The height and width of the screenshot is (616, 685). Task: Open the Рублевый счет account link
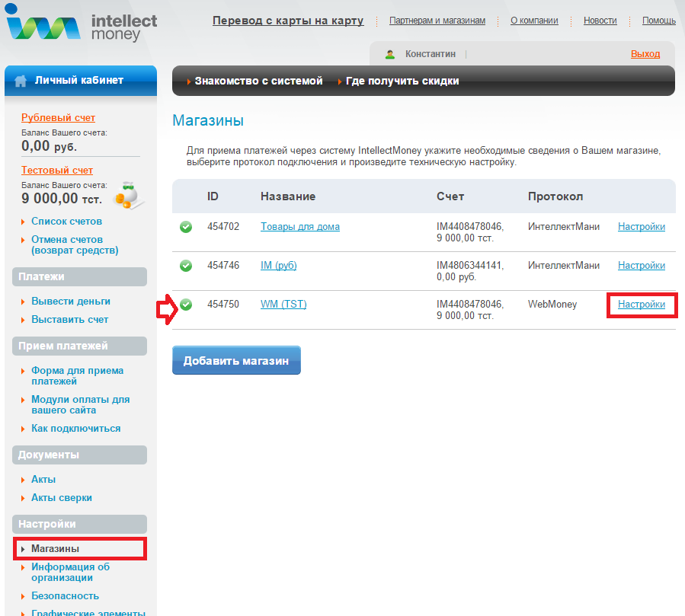point(58,118)
